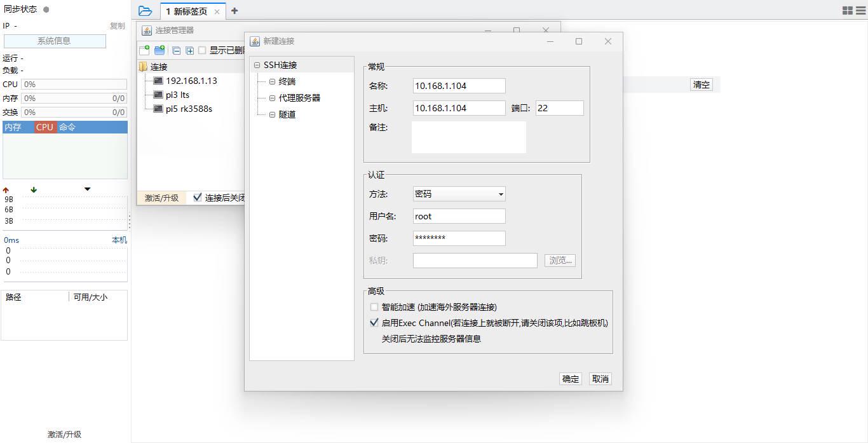Collapse the SSH连接 tree node
The image size is (868, 443).
[257, 65]
